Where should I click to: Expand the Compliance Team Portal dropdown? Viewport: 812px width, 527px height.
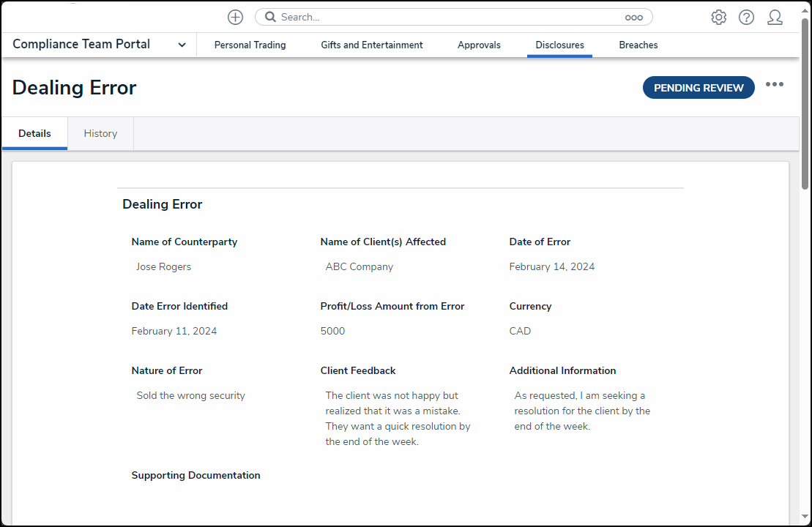[182, 44]
